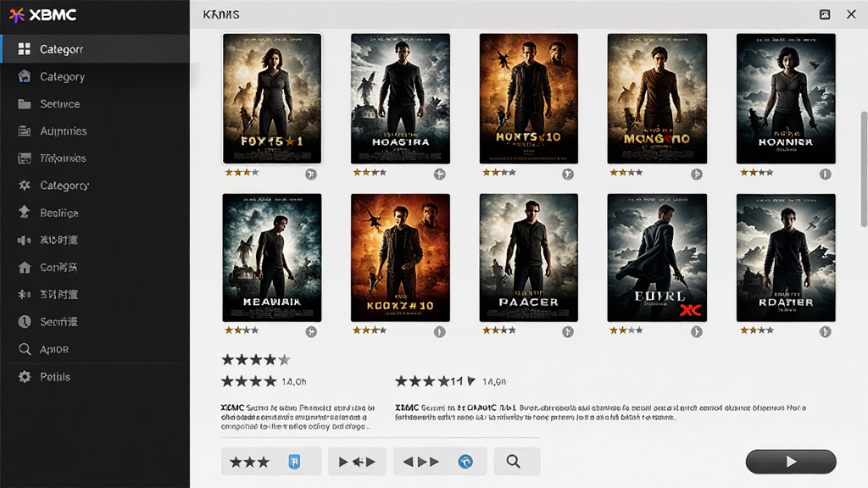Open the HONNIRA movie poster
The height and width of the screenshot is (488, 868).
(x=786, y=98)
